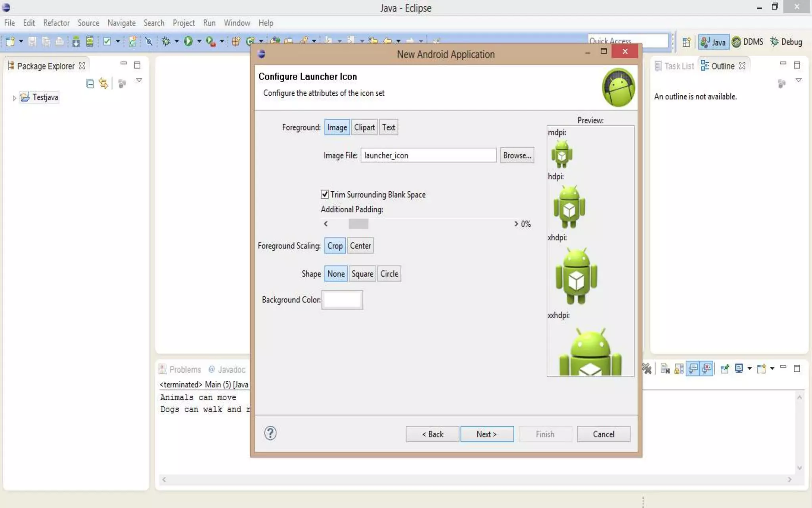Image resolution: width=812 pixels, height=508 pixels.
Task: Click the New Java Package icon
Action: click(x=236, y=41)
